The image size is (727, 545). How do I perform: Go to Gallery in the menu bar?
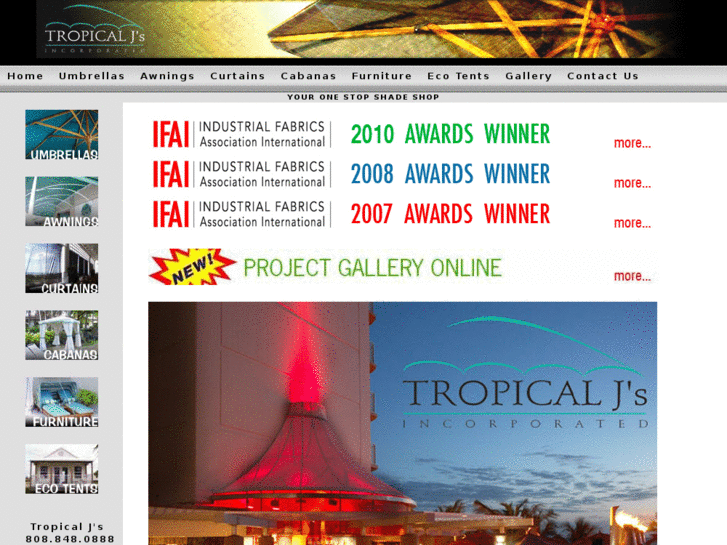pyautogui.click(x=529, y=76)
